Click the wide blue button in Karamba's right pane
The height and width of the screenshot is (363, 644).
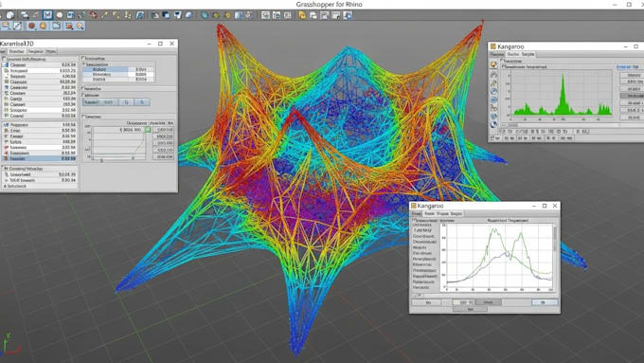[x=100, y=102]
